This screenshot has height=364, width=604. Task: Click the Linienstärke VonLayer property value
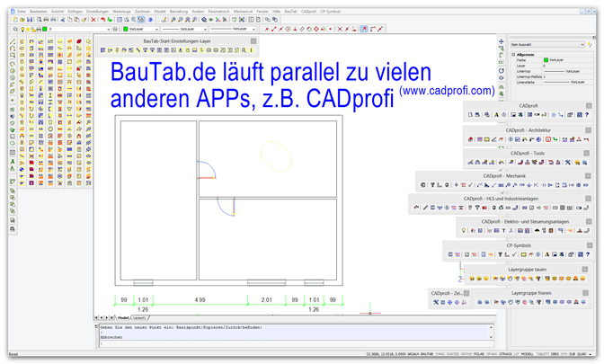(x=568, y=82)
